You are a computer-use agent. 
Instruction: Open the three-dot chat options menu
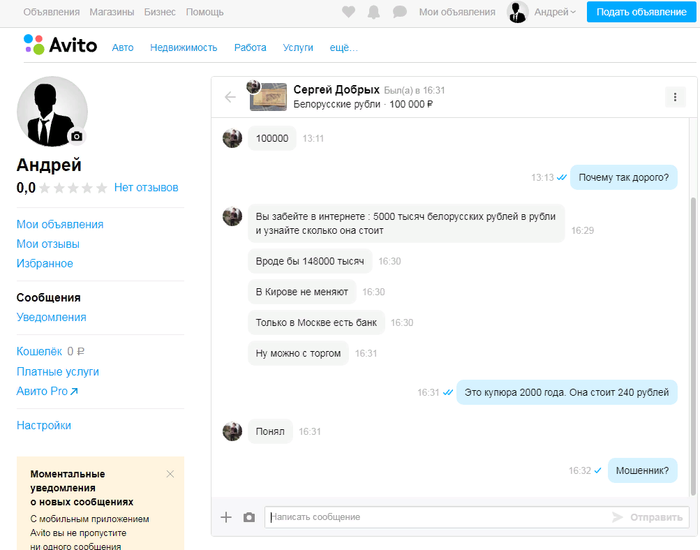[x=675, y=97]
